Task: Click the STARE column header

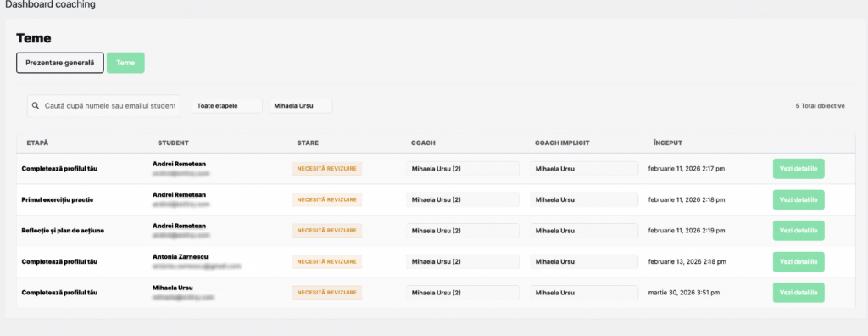Action: pos(308,143)
